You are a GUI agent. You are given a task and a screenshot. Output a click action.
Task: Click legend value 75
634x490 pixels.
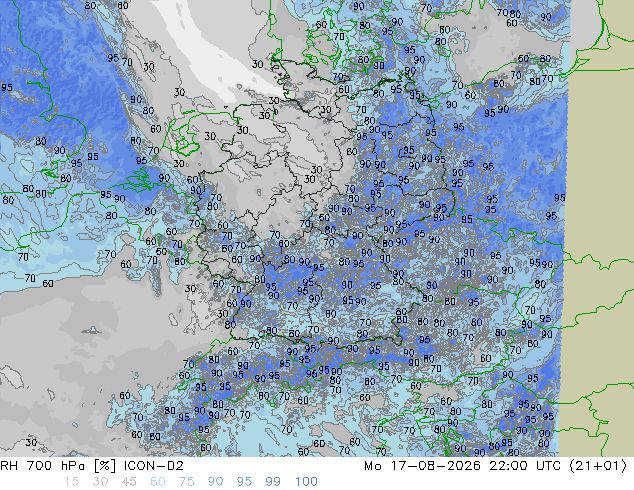(x=186, y=482)
